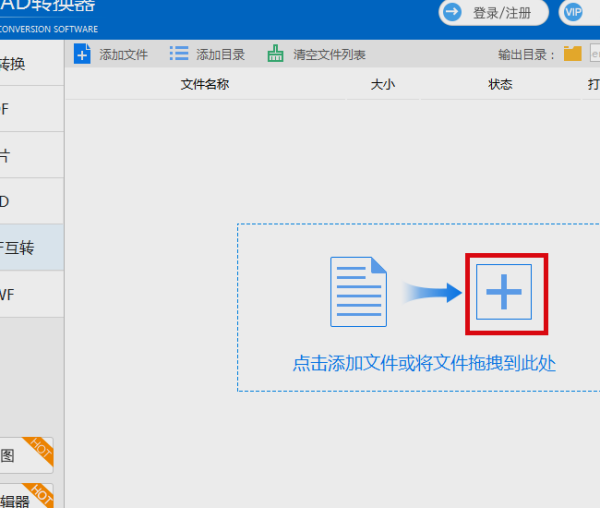The height and width of the screenshot is (508, 600).
Task: Click the 输出目录 label
Action: (526, 55)
